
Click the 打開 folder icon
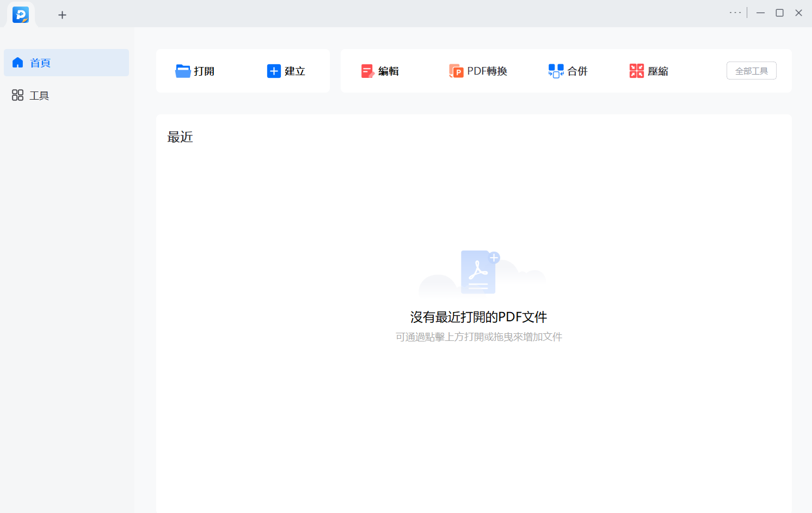183,71
